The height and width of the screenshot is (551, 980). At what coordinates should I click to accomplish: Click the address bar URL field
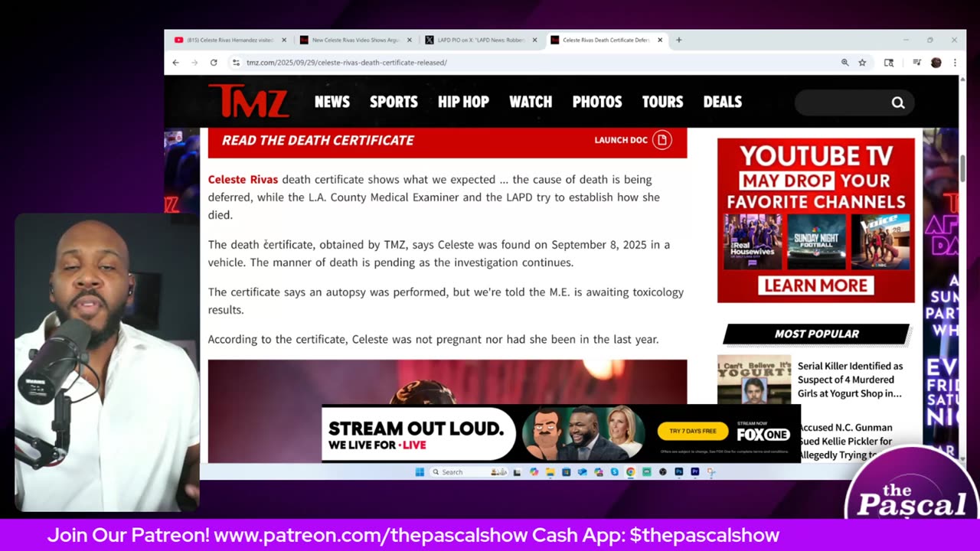click(536, 63)
